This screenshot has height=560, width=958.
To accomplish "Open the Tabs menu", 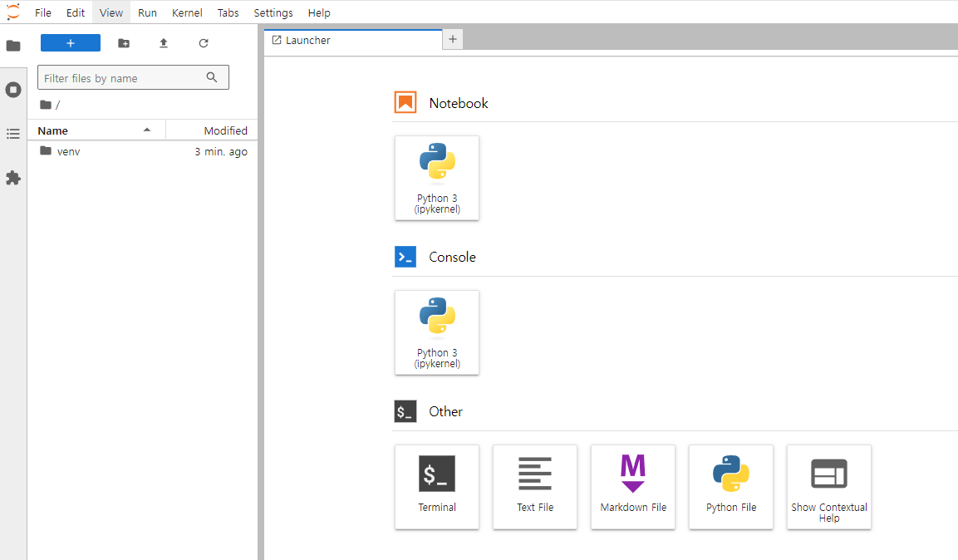I will click(228, 12).
